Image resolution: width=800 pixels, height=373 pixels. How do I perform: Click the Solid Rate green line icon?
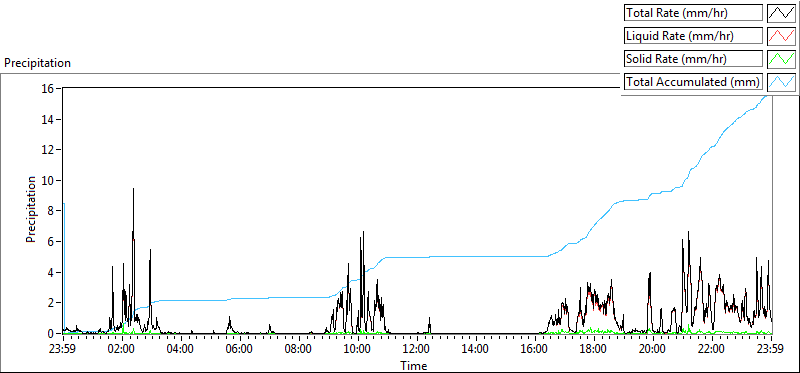(781, 59)
